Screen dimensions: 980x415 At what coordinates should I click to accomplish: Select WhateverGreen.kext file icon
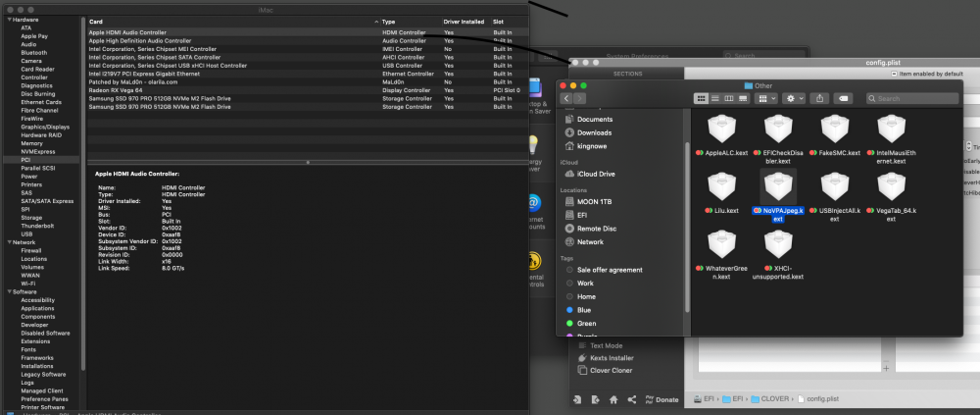(x=722, y=244)
